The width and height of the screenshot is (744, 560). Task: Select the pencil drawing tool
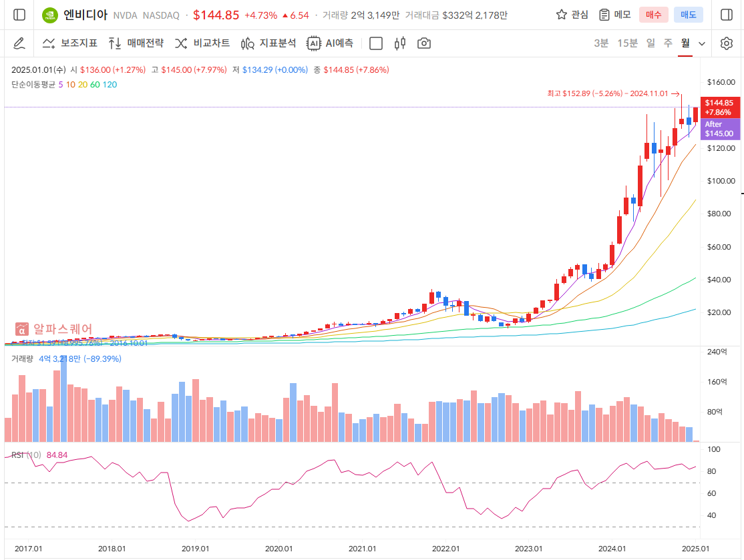[x=19, y=43]
